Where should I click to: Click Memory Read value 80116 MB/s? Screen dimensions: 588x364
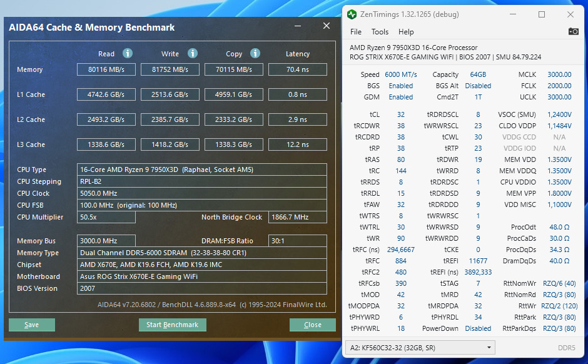[x=106, y=69]
